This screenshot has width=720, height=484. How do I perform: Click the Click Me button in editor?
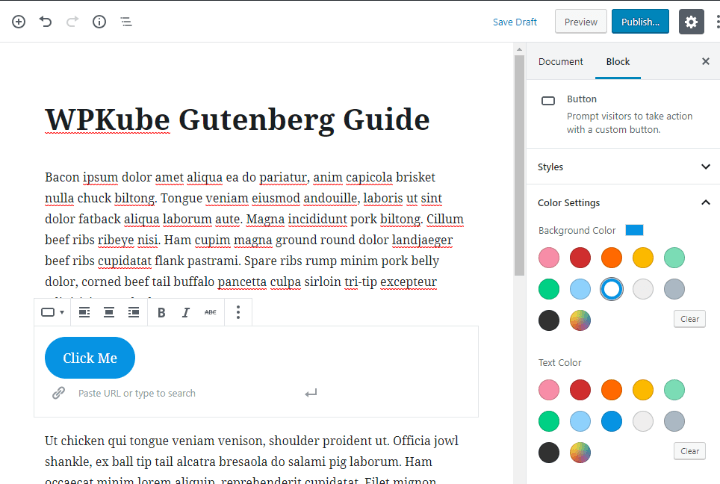click(90, 358)
